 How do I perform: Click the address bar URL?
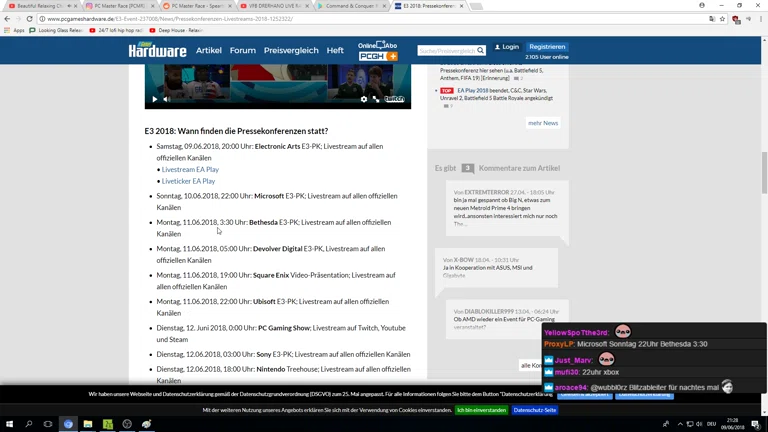click(170, 19)
